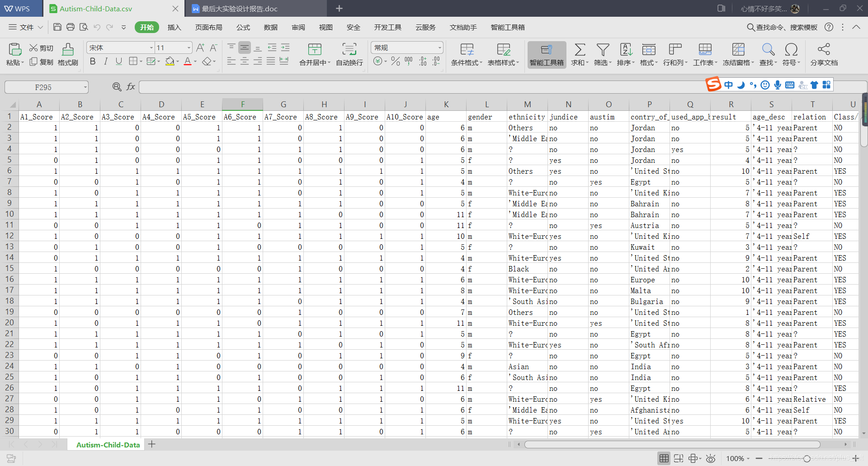Switch to page break preview view
Screen dimensions: 868x466
click(x=679, y=458)
